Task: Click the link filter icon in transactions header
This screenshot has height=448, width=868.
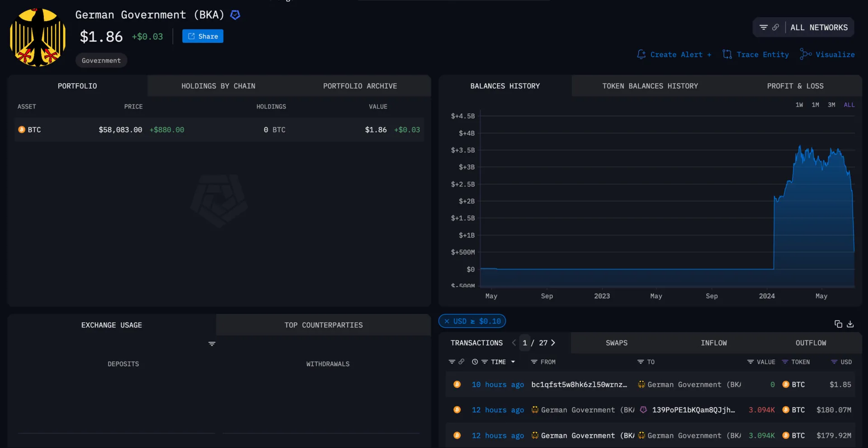Action: pyautogui.click(x=461, y=362)
